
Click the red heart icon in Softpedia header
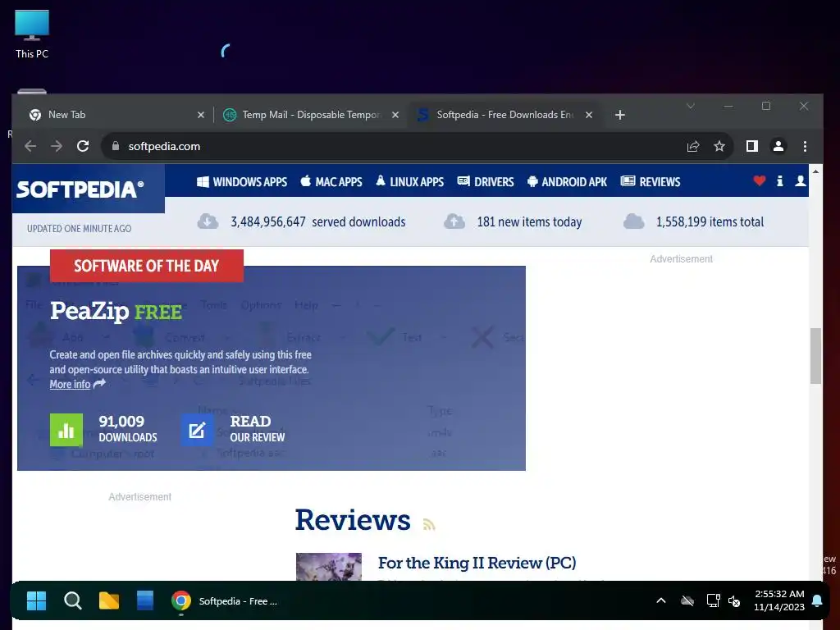759,181
